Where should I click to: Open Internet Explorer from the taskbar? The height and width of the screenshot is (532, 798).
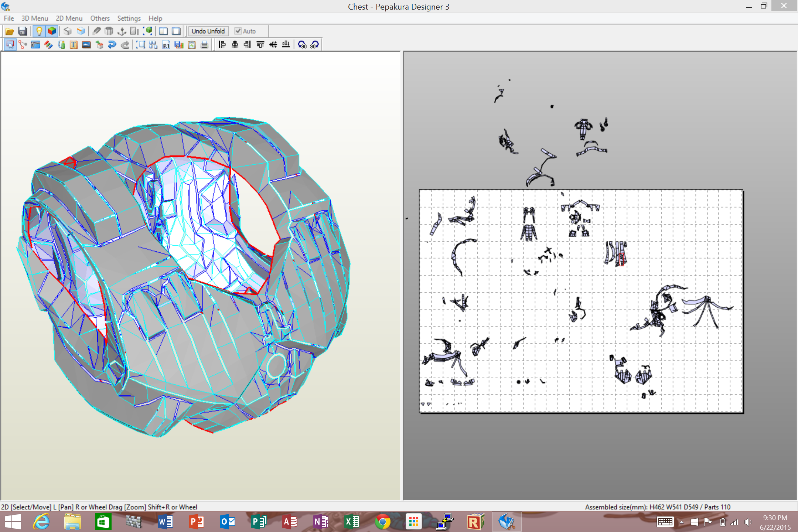click(x=41, y=522)
